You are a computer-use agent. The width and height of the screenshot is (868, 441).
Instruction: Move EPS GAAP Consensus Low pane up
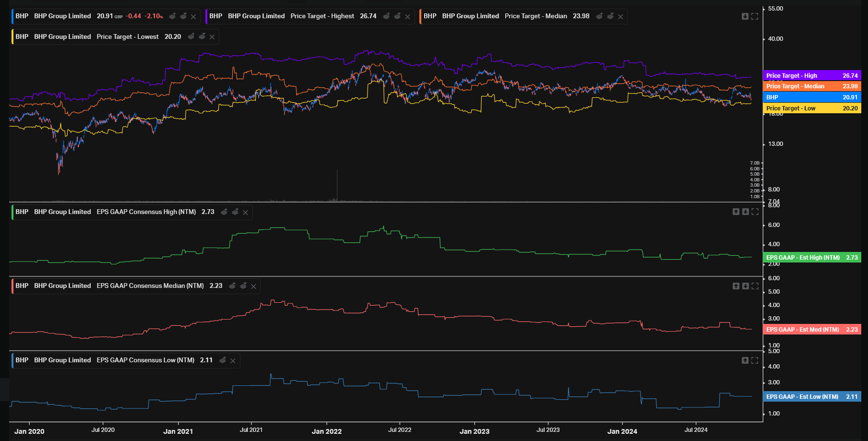coord(745,360)
